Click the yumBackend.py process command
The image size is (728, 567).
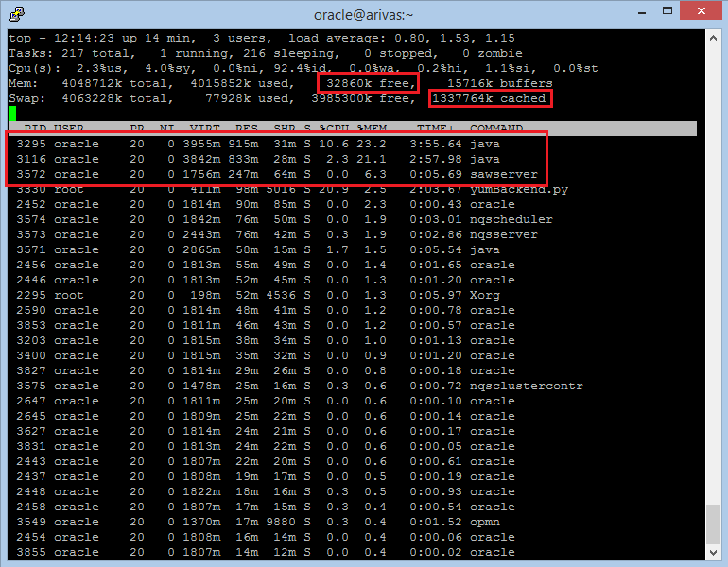tap(519, 189)
